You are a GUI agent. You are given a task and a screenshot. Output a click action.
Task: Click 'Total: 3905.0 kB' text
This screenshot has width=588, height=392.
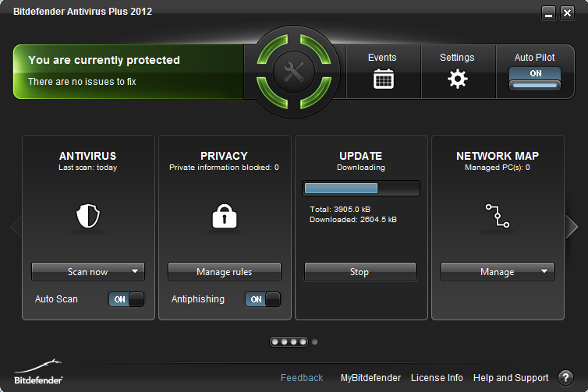(340, 209)
